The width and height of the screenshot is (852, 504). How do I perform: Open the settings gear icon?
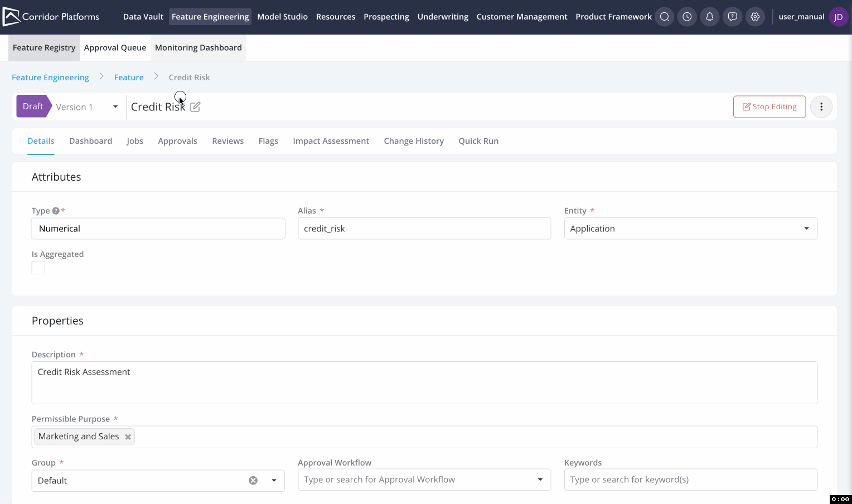coord(755,17)
